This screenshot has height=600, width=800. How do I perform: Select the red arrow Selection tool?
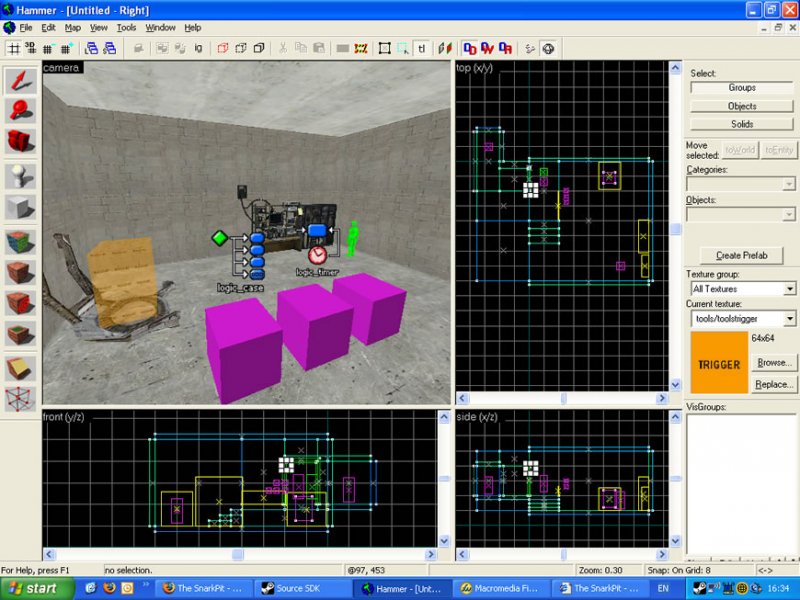pos(20,80)
